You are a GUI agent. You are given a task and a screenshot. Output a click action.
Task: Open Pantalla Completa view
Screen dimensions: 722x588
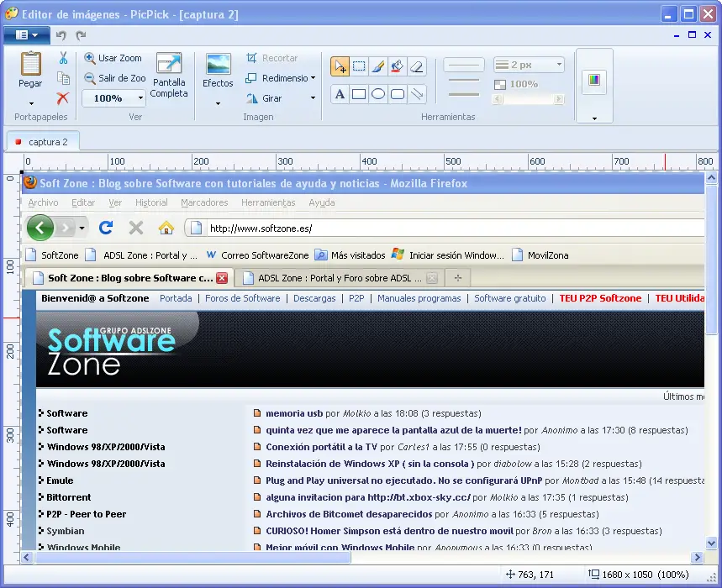click(x=169, y=76)
